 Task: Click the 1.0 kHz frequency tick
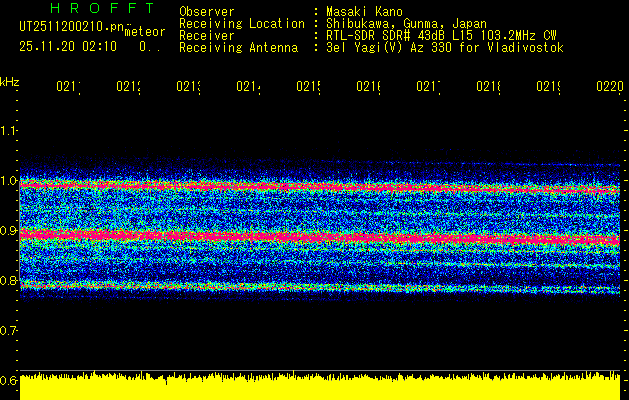9,180
